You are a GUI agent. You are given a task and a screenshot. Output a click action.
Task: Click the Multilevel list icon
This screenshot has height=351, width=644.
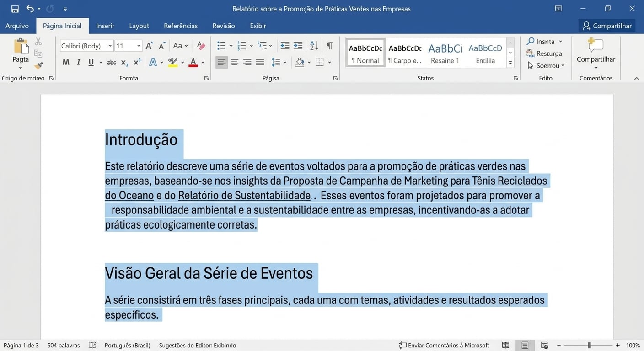click(262, 46)
